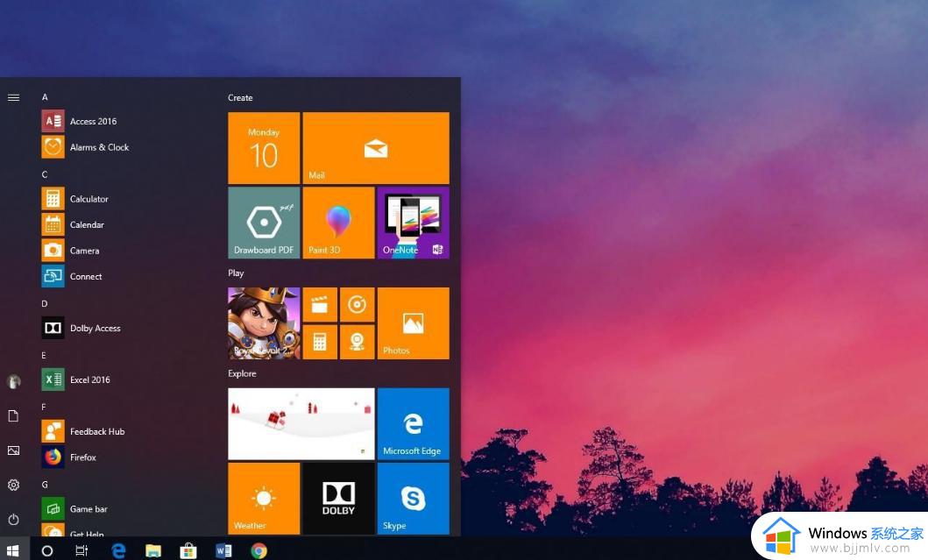Open Microsoft Store from taskbar
Viewport: 928px width, 560px height.
pos(188,551)
